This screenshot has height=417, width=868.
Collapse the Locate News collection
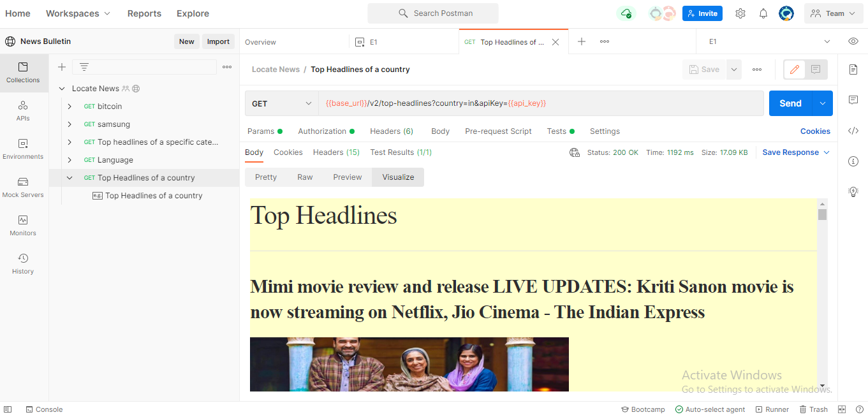coord(62,89)
